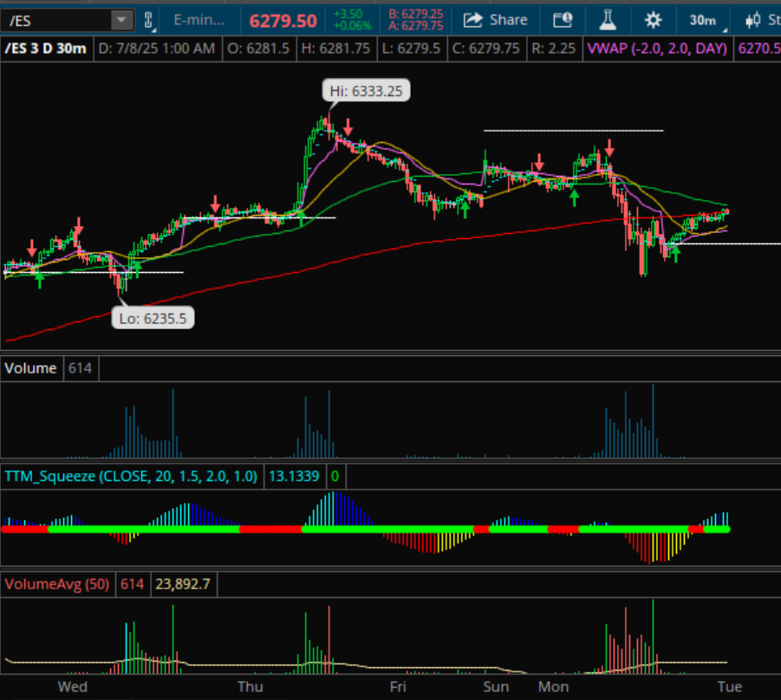
Task: Click the E-min... instrument description
Action: [199, 20]
